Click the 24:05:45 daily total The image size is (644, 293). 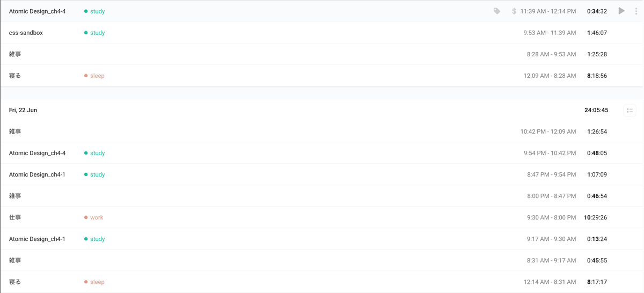596,110
